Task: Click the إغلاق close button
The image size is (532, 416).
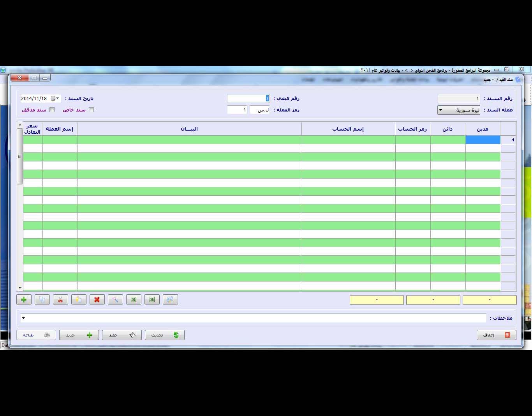Action: pyautogui.click(x=496, y=335)
